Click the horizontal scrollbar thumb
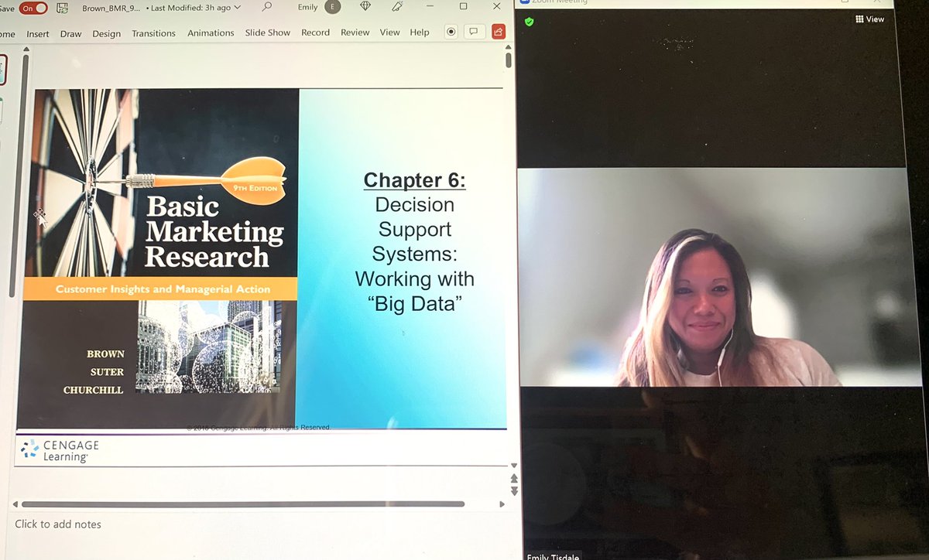The height and width of the screenshot is (560, 929). (x=243, y=504)
